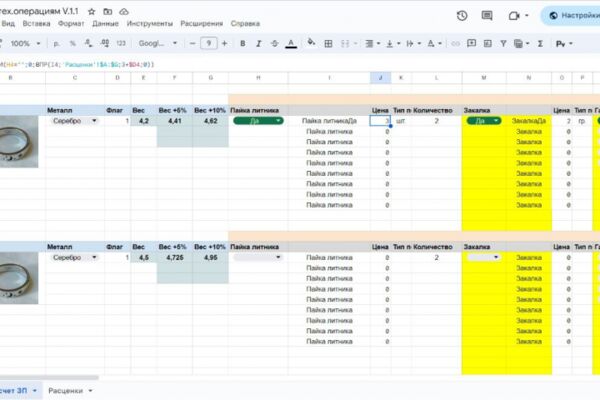Star the document title

pos(91,11)
